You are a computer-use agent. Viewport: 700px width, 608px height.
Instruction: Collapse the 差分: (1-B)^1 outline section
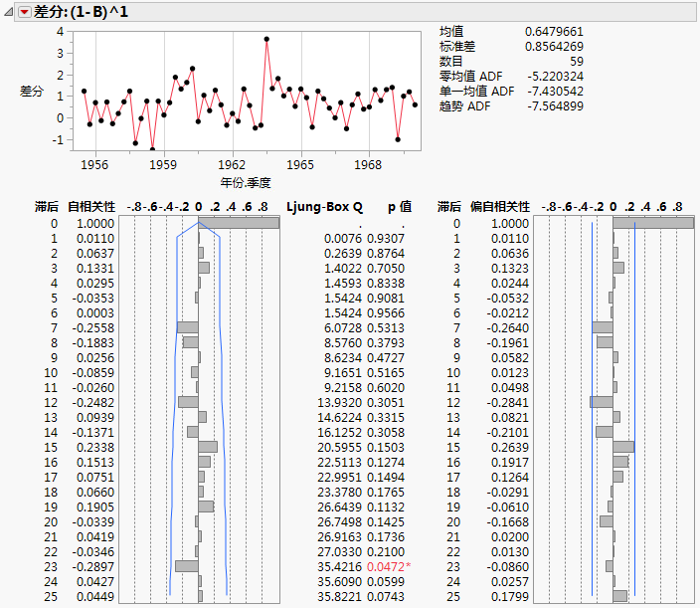tap(9, 11)
